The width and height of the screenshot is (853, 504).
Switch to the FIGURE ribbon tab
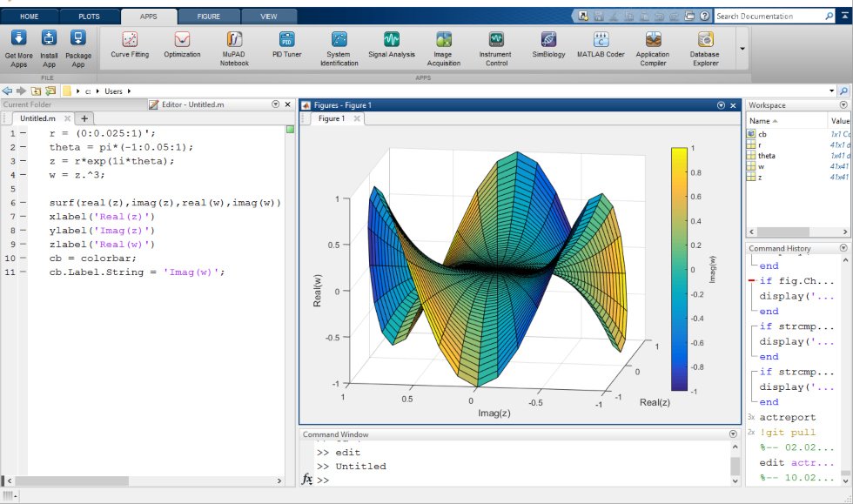pos(208,17)
